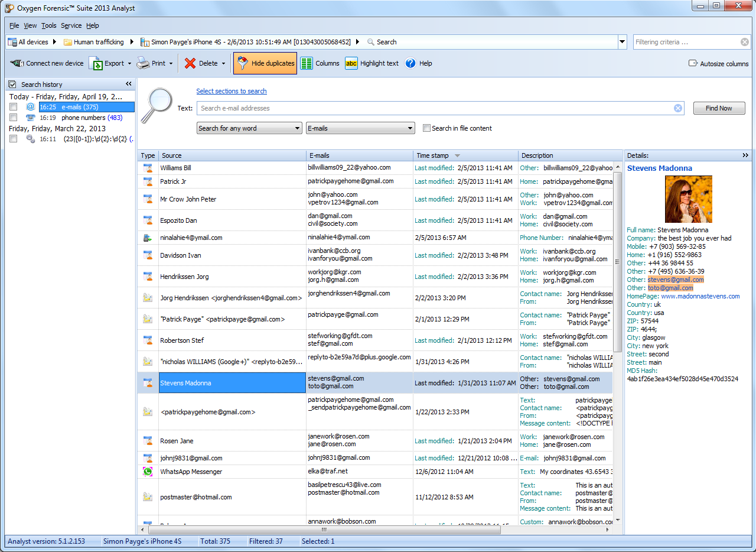Image resolution: width=756 pixels, height=552 pixels.
Task: Click the Print toolbar icon
Action: (x=143, y=63)
